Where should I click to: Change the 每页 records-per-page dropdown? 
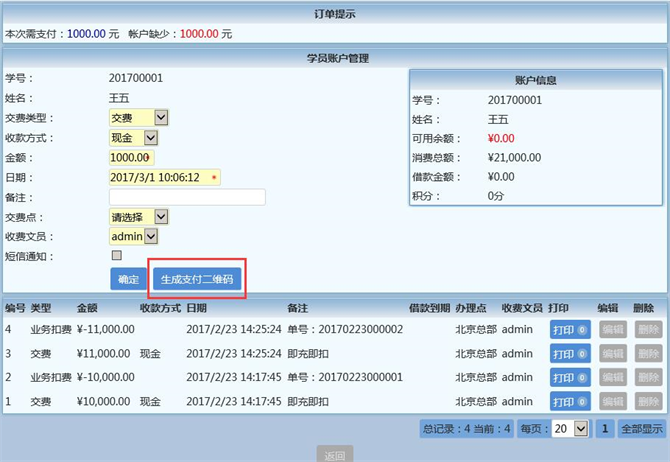point(570,428)
